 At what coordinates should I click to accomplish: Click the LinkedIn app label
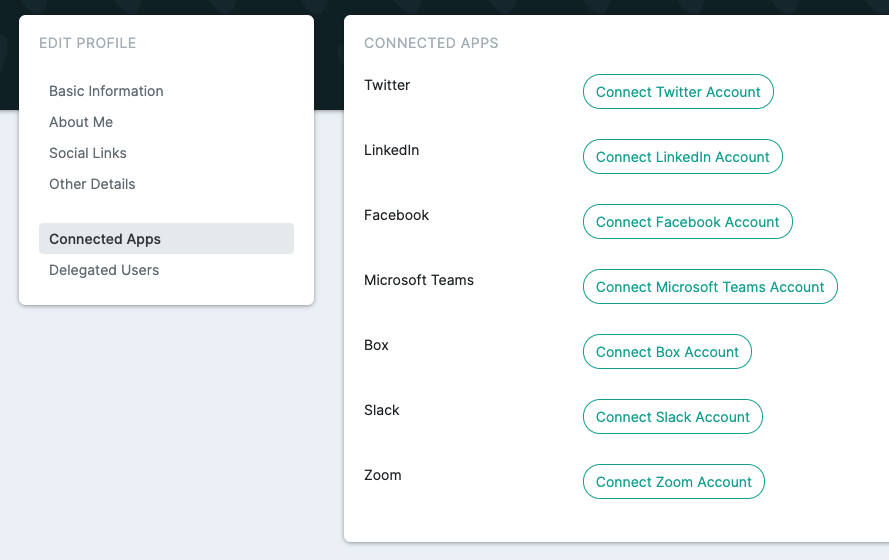tap(391, 150)
